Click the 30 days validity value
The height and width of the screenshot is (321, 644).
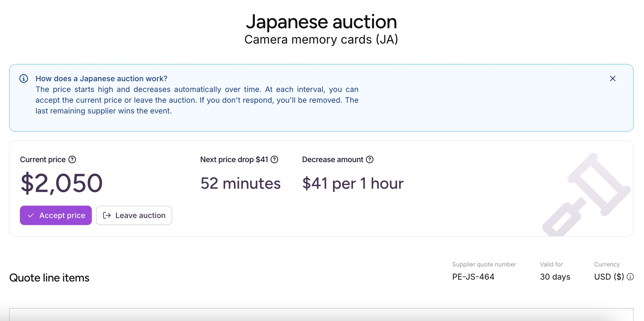555,277
